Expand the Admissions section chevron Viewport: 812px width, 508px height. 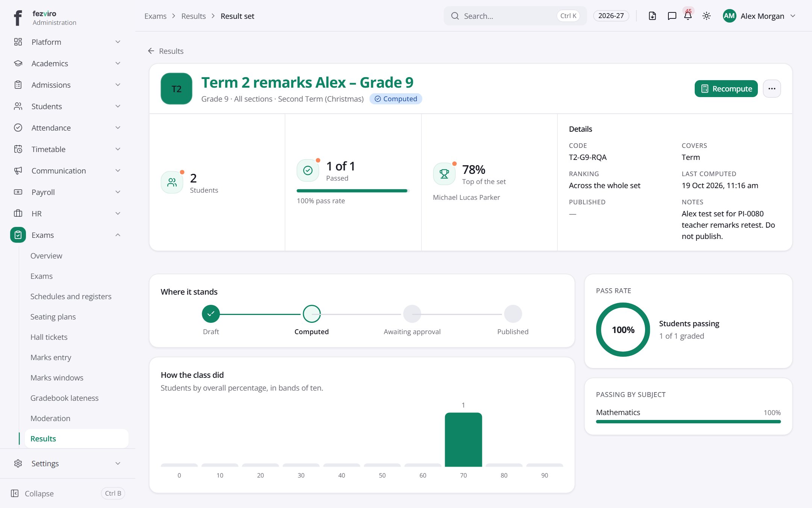(x=118, y=85)
